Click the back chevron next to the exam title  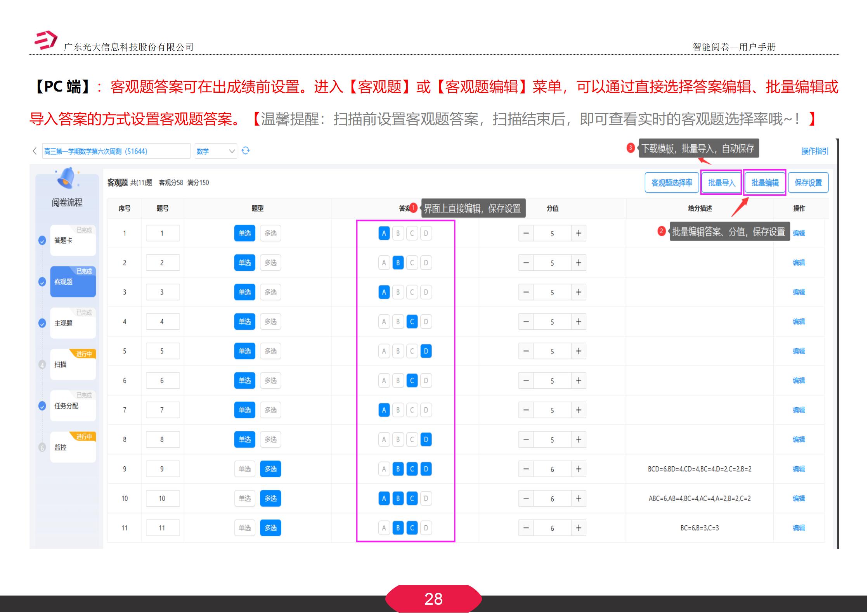[x=35, y=151]
